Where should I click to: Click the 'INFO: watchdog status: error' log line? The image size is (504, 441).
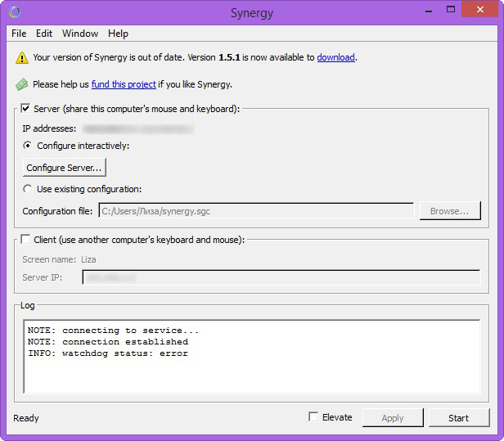pos(108,353)
